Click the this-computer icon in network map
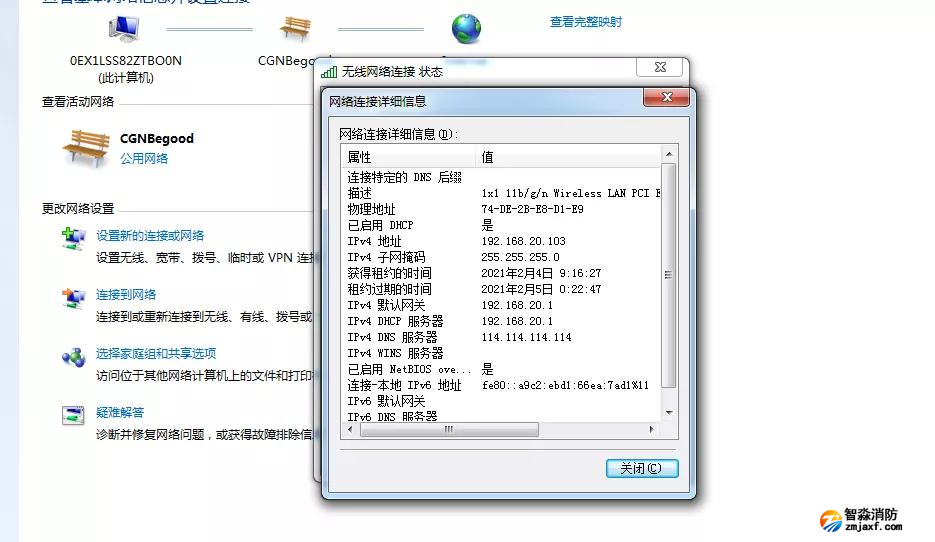 coord(125,30)
